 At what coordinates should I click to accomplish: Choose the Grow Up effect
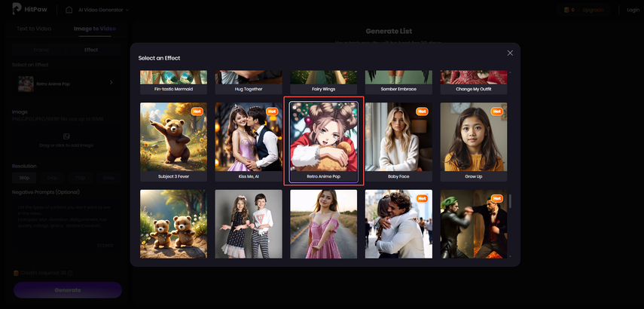[x=474, y=141]
